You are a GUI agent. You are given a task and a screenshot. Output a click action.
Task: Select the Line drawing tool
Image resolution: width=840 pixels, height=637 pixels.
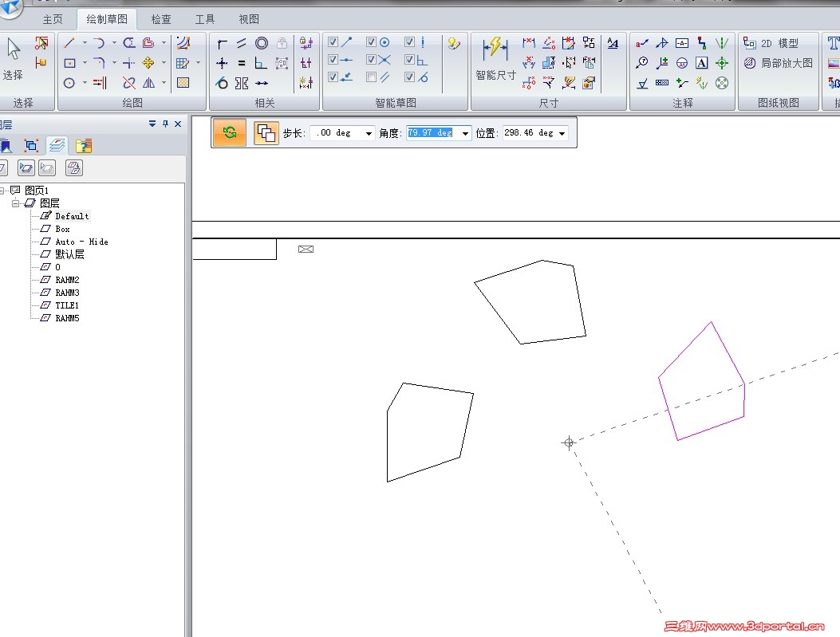click(x=69, y=43)
